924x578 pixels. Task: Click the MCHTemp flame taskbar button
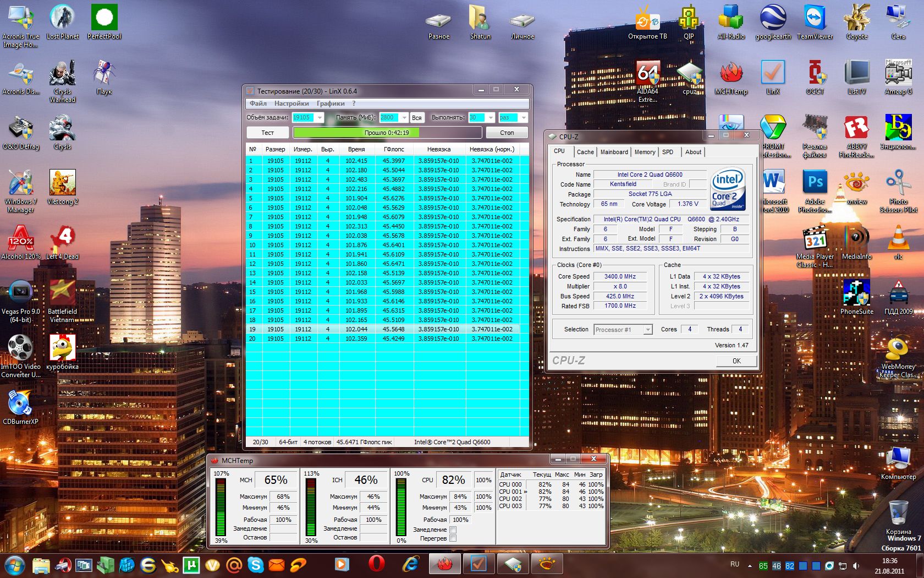click(x=444, y=564)
